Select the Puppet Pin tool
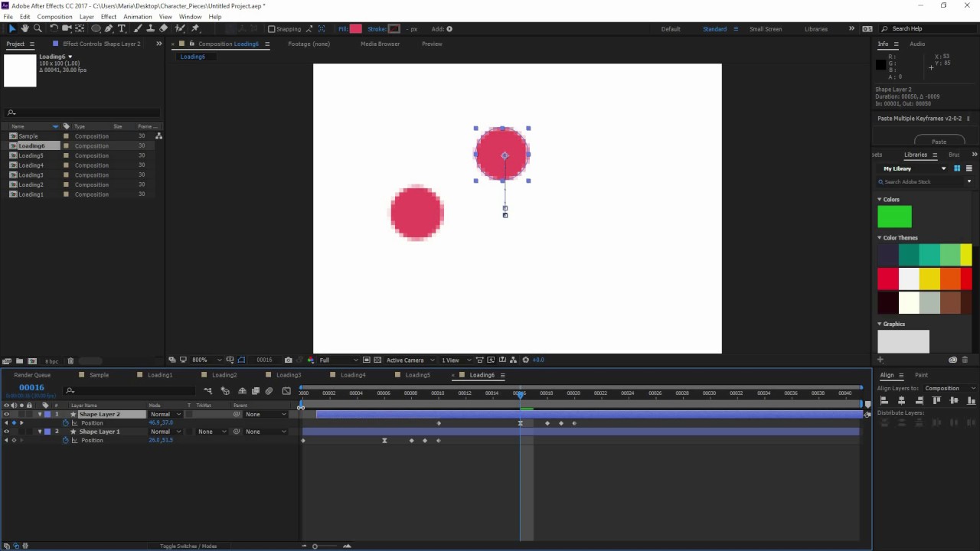Screen dimensions: 980x551 tap(195, 29)
